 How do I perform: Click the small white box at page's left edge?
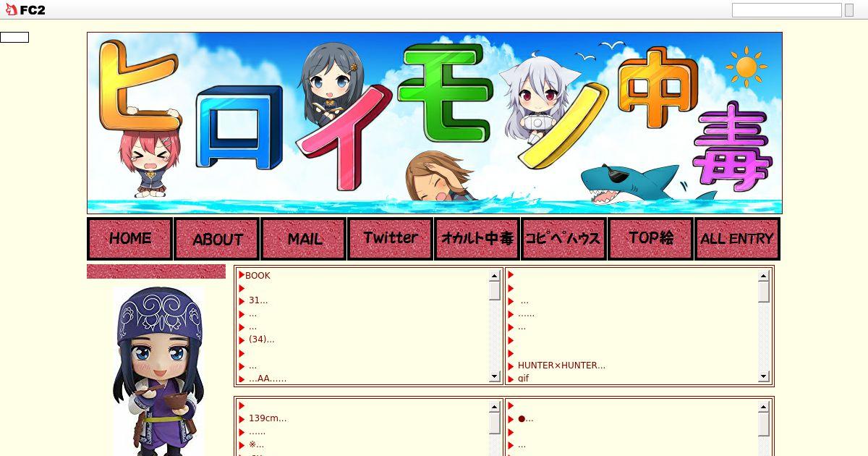[x=14, y=37]
